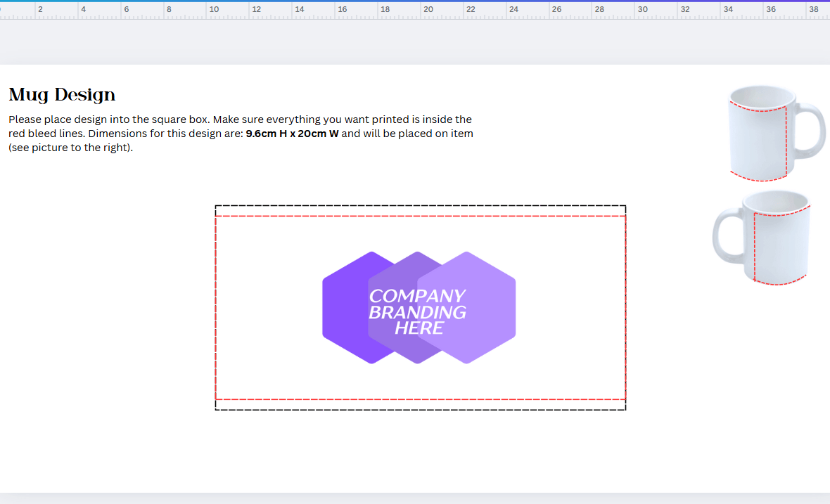Click the gray bar at screen bottom
The width and height of the screenshot is (830, 504).
coord(415,499)
